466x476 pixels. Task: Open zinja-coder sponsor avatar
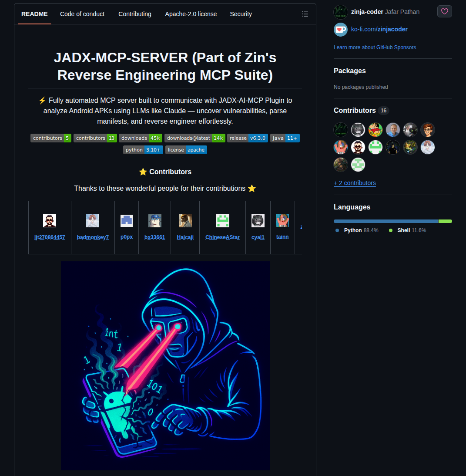[341, 12]
